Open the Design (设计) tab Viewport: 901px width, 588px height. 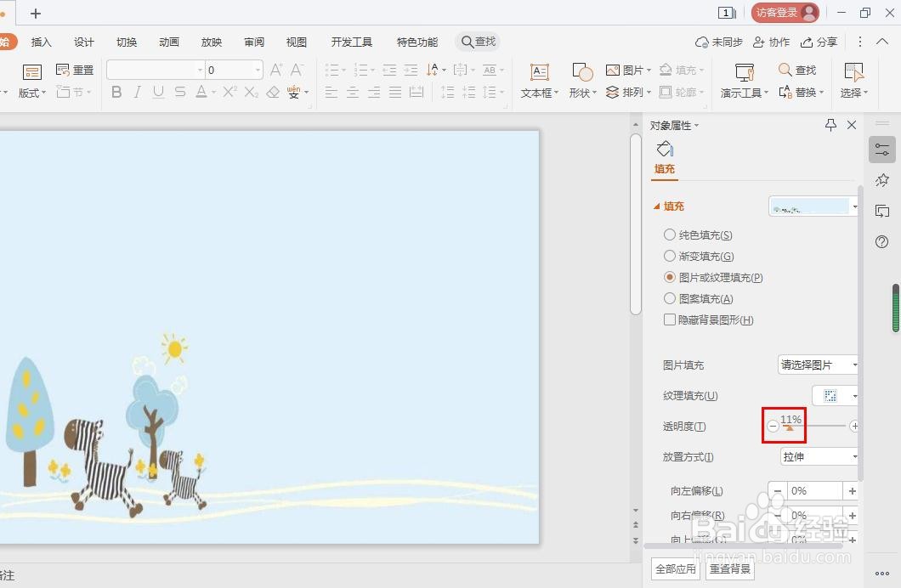[x=84, y=42]
